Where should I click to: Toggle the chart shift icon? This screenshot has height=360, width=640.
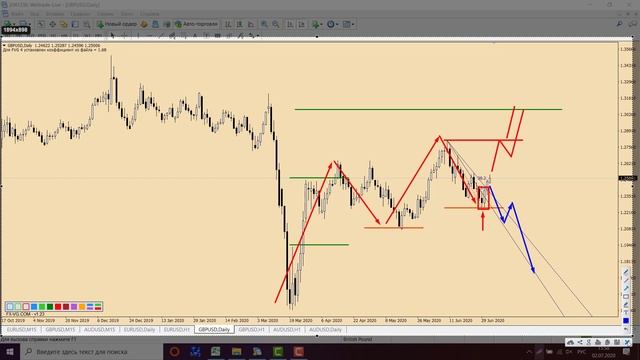pos(301,24)
